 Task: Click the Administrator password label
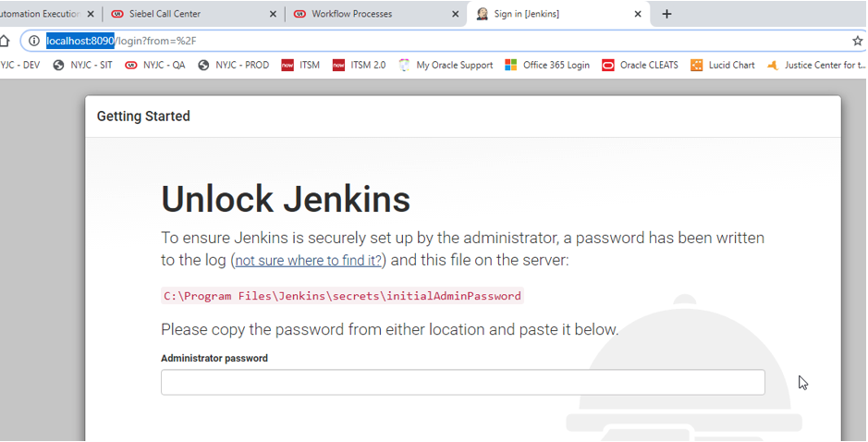pyautogui.click(x=214, y=359)
